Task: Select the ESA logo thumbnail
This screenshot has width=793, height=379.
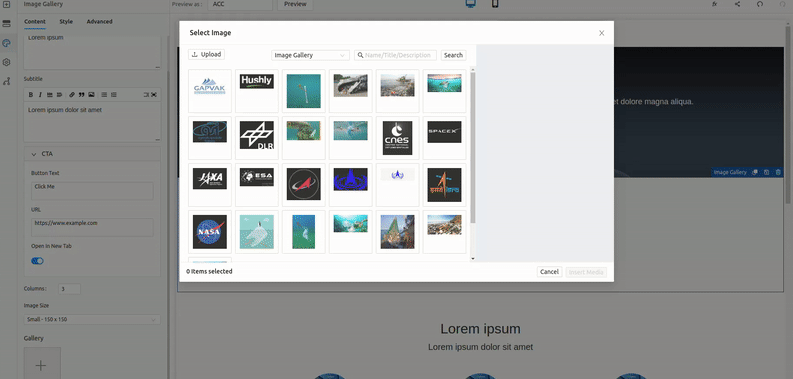Action: point(257,185)
